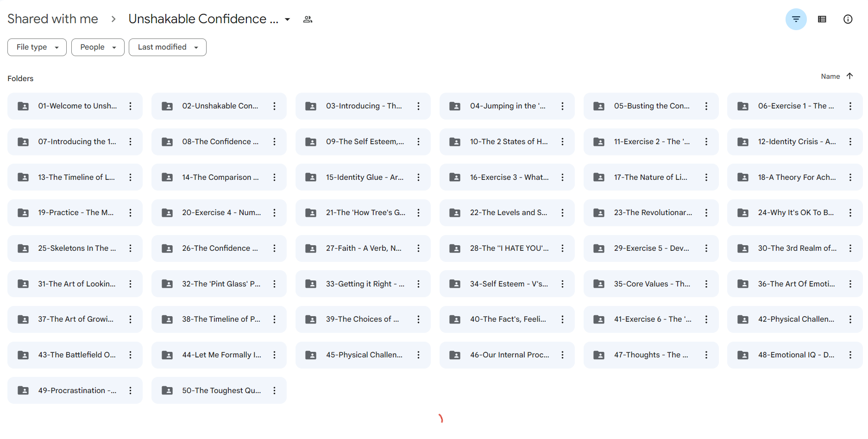Select folder 35-Core Values - Th...
The height and width of the screenshot is (439, 868).
click(x=651, y=284)
